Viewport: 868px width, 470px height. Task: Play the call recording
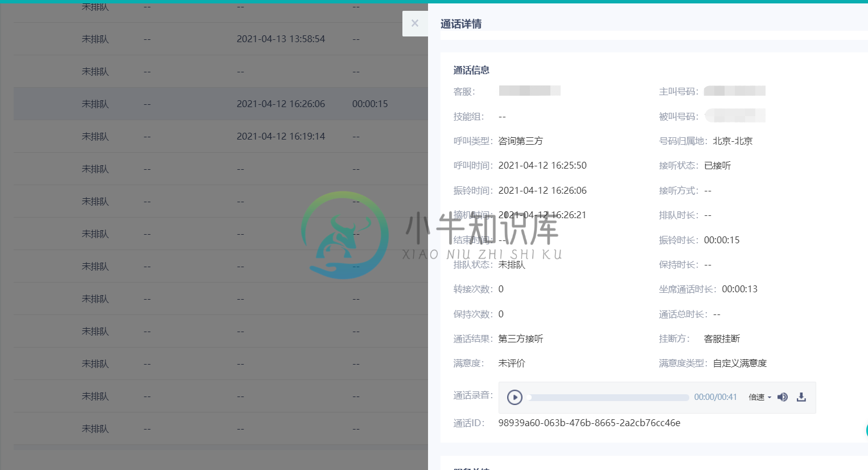(x=515, y=397)
